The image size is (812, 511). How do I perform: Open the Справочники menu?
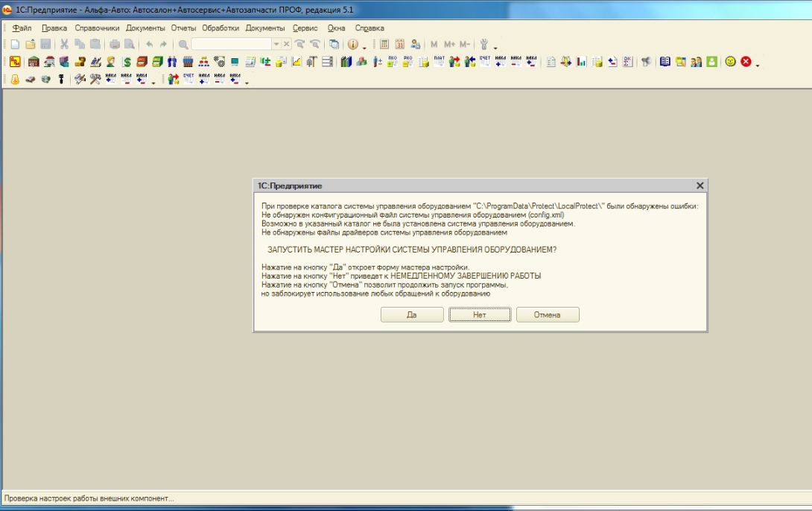point(97,28)
